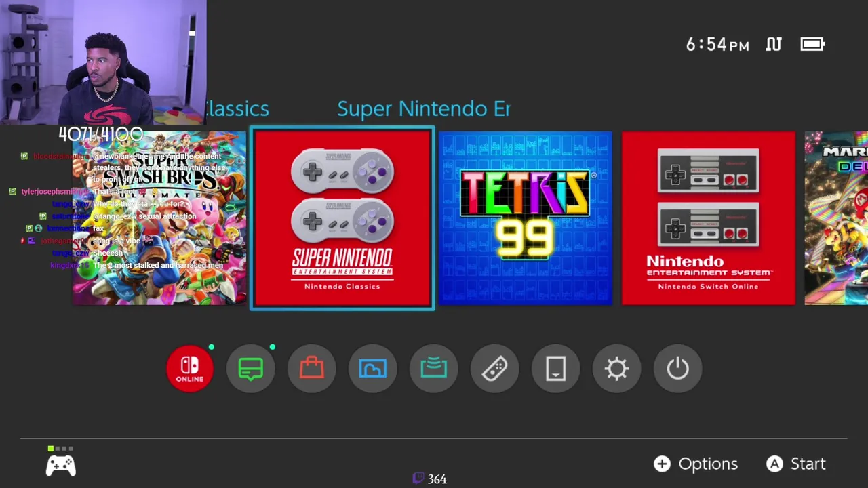Open Sleep Mode power icon
Image resolution: width=868 pixels, height=488 pixels.
(x=678, y=368)
